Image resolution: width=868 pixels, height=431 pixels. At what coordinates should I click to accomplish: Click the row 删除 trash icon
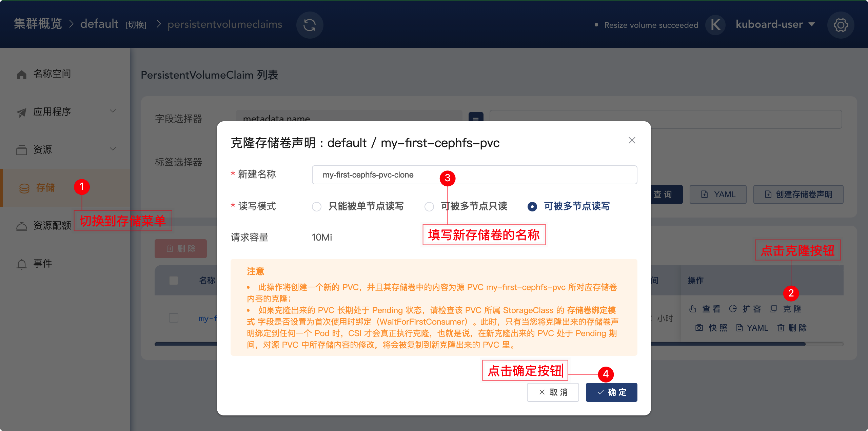781,328
